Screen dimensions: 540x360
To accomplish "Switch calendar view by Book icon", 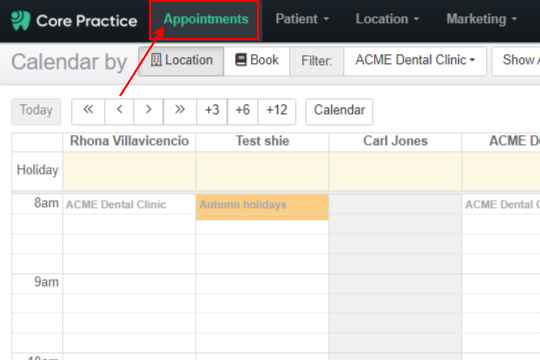I will 240,60.
